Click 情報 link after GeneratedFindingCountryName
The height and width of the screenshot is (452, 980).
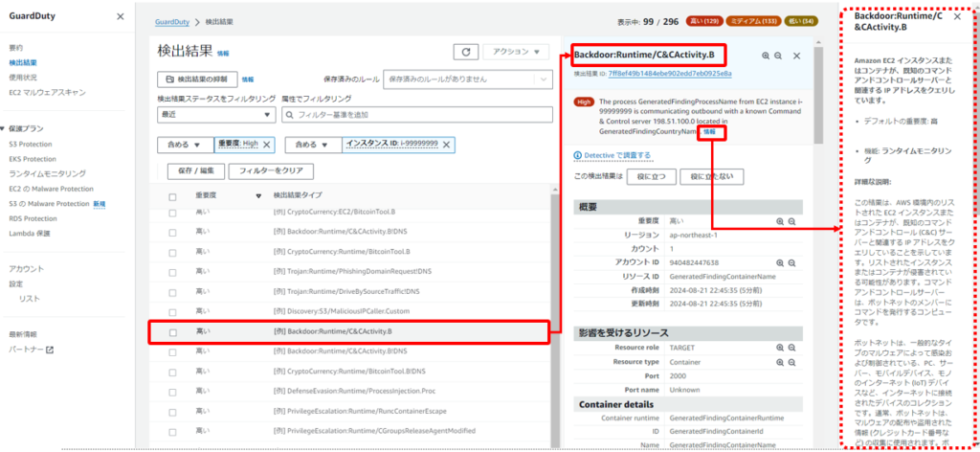click(x=710, y=132)
